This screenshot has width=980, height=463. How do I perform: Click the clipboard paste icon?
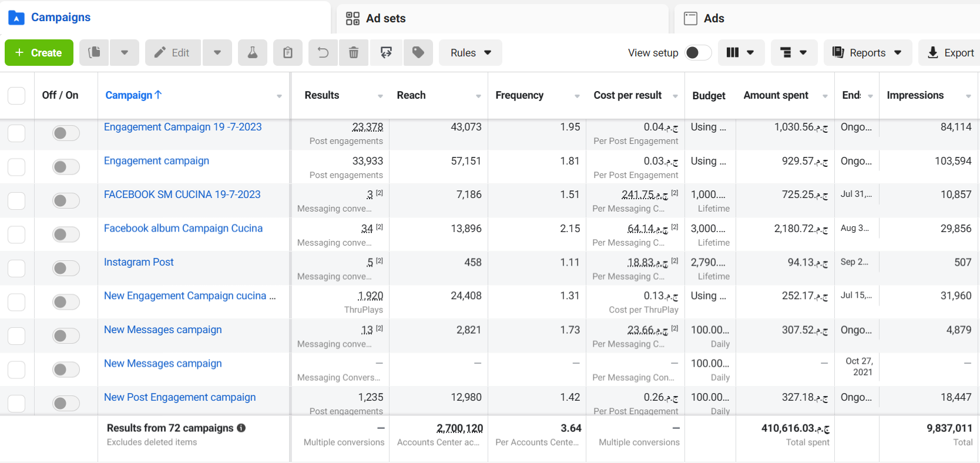(x=288, y=53)
